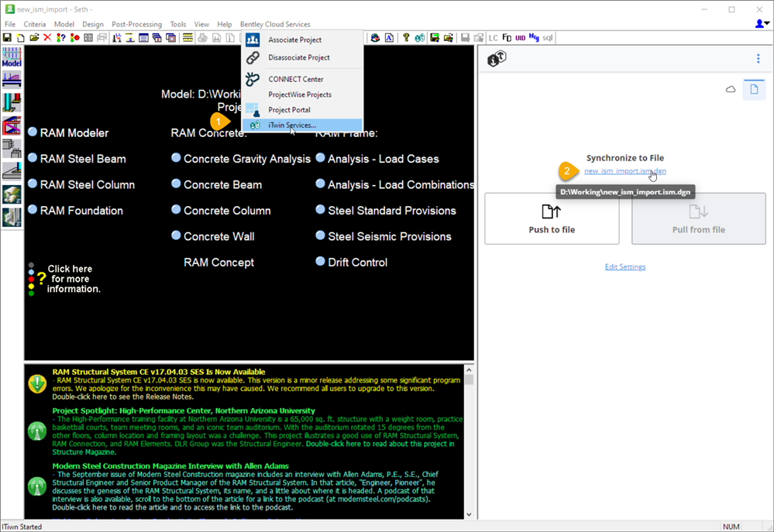Select Concrete Gravity Analysis bullet
Screen dimensions: 774x532
tap(176, 157)
